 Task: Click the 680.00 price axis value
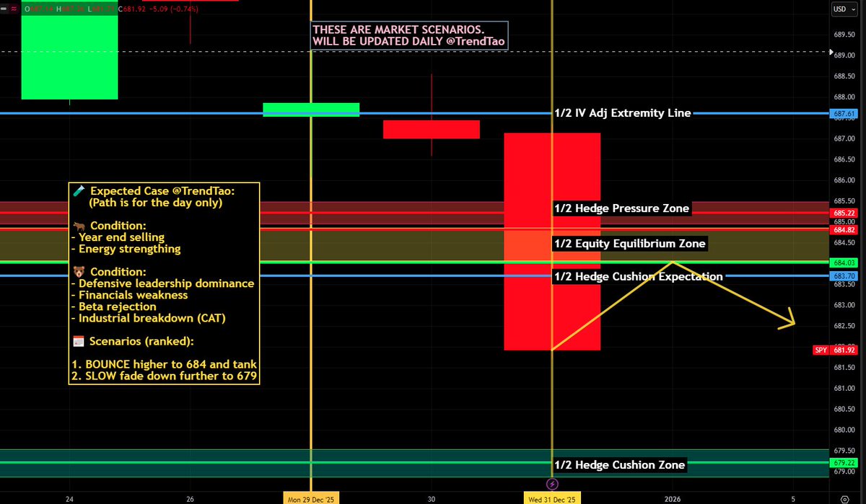[x=844, y=430]
